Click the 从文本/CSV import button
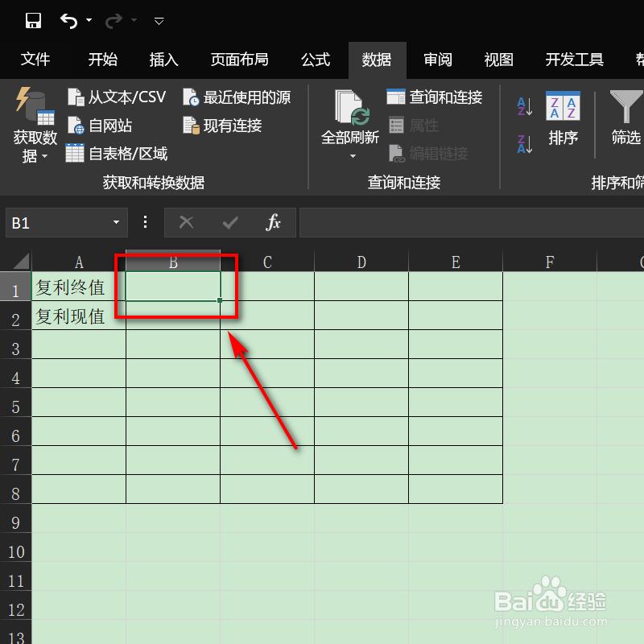The height and width of the screenshot is (644, 644). coord(117,97)
